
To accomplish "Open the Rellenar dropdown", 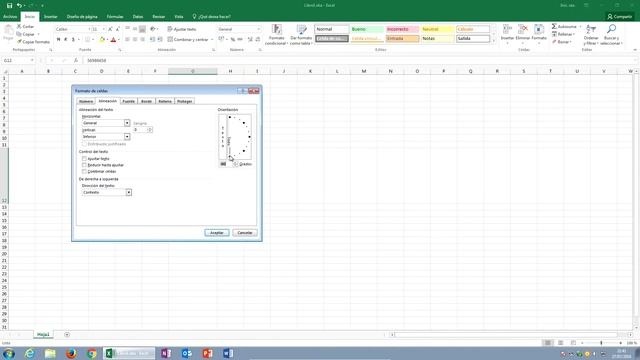I will [x=564, y=34].
